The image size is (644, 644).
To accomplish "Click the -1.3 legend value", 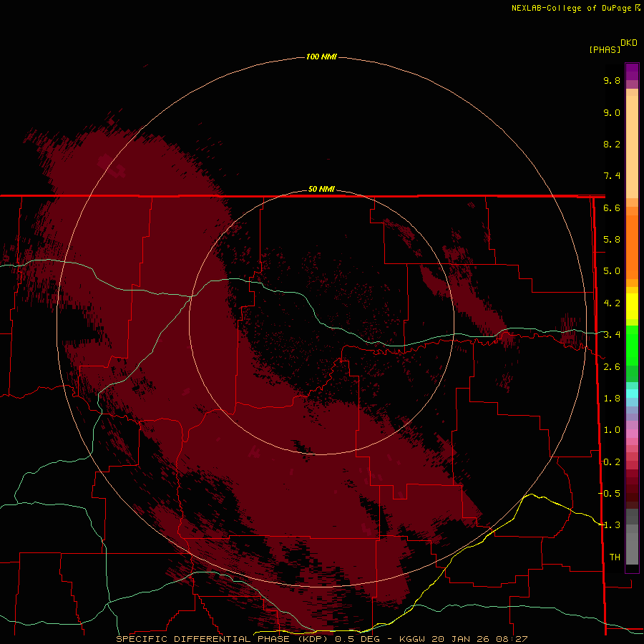I will 609,525.
